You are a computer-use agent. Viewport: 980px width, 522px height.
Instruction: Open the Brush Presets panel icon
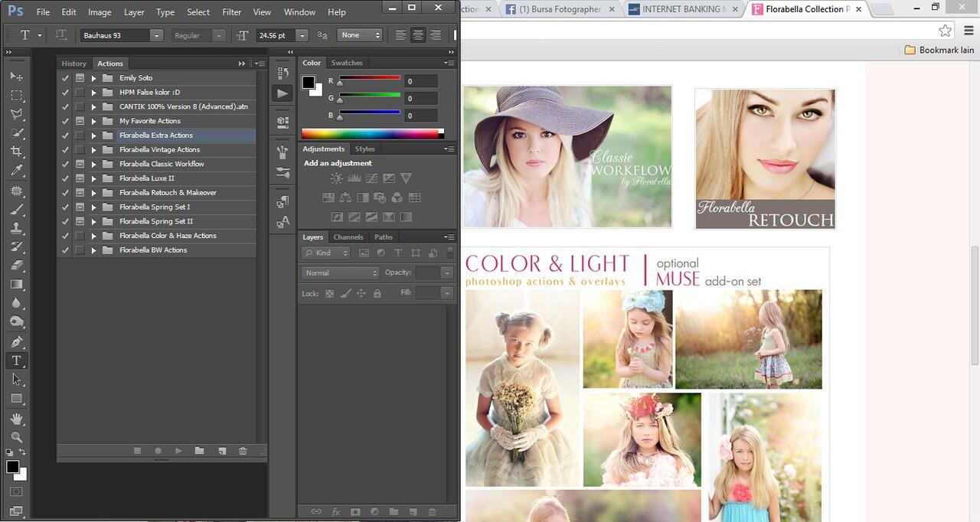[283, 172]
